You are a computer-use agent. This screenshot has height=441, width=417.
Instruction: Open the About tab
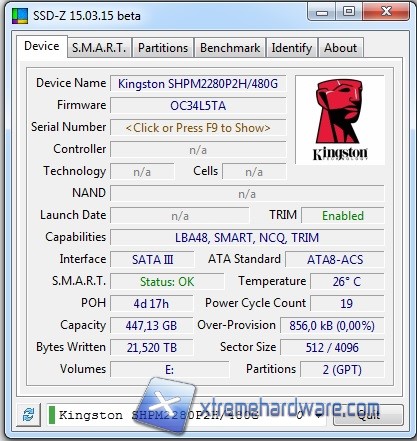pyautogui.click(x=341, y=48)
